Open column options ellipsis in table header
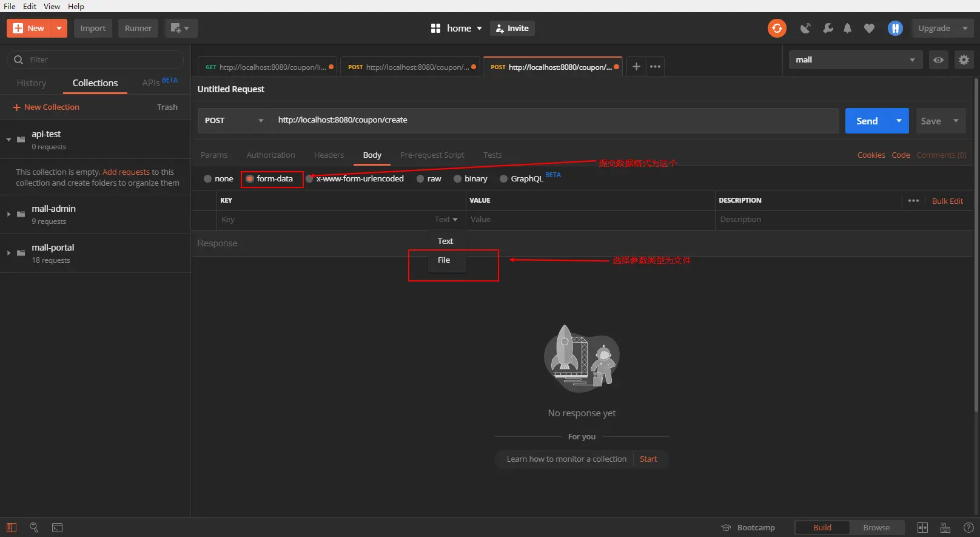The height and width of the screenshot is (537, 980). 913,201
